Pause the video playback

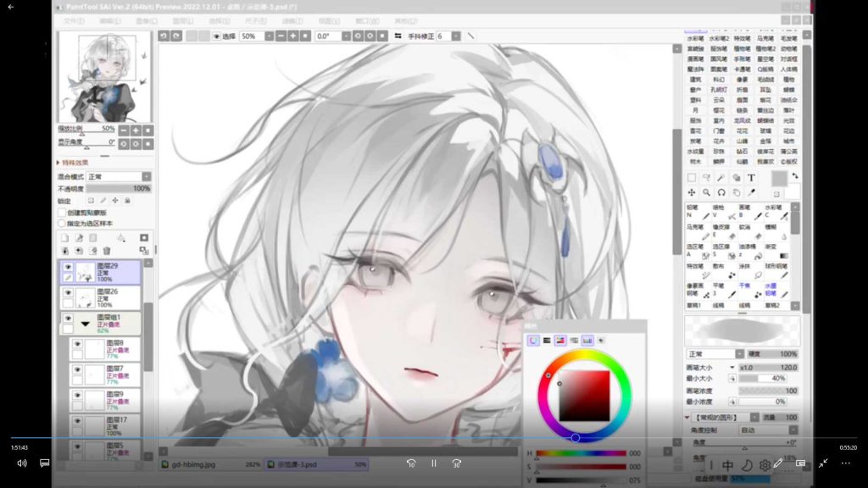pyautogui.click(x=433, y=463)
